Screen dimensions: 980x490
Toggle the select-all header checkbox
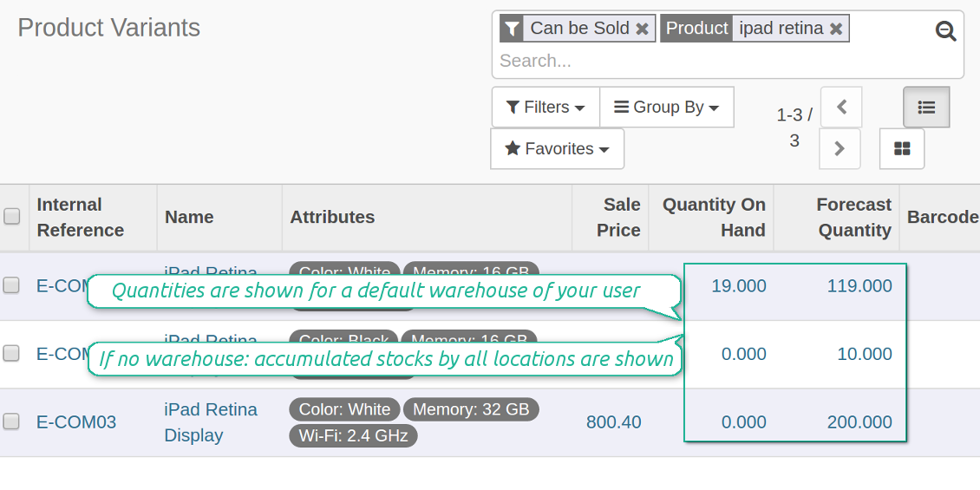pyautogui.click(x=12, y=216)
